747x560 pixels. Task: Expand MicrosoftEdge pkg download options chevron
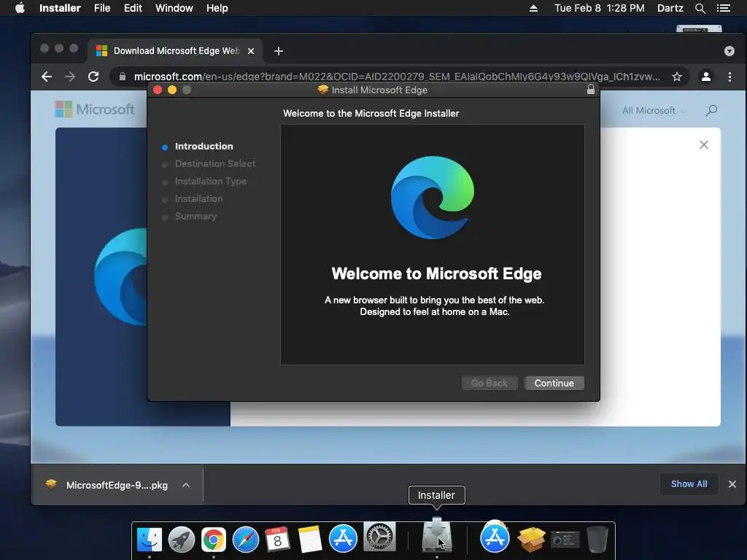[186, 485]
